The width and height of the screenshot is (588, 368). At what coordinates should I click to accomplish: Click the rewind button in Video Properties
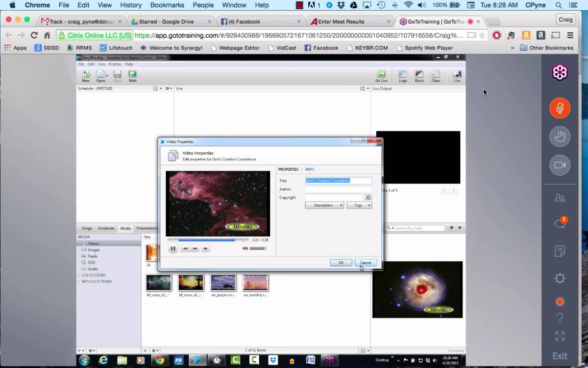pos(185,248)
